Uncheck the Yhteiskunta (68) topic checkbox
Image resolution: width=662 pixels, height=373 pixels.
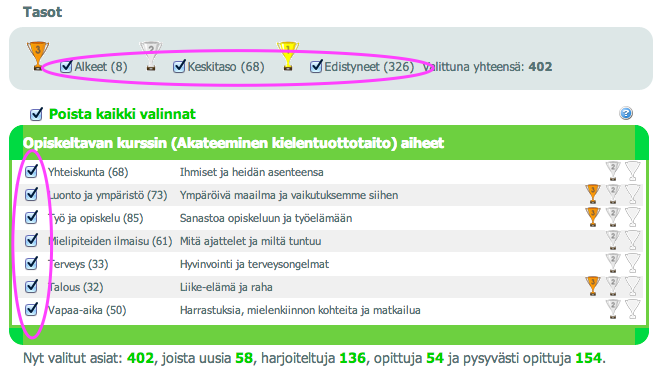click(31, 172)
